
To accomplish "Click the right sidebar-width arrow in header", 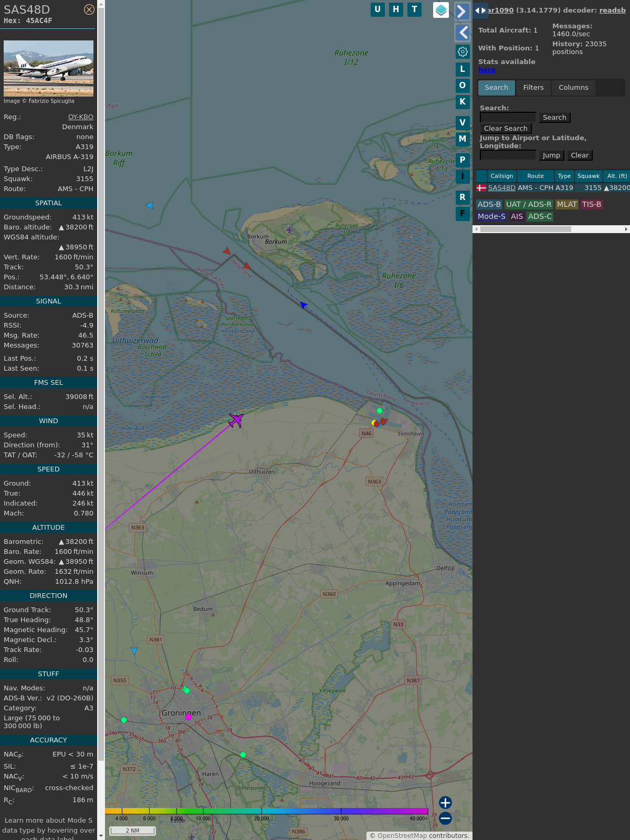I will pyautogui.click(x=484, y=10).
